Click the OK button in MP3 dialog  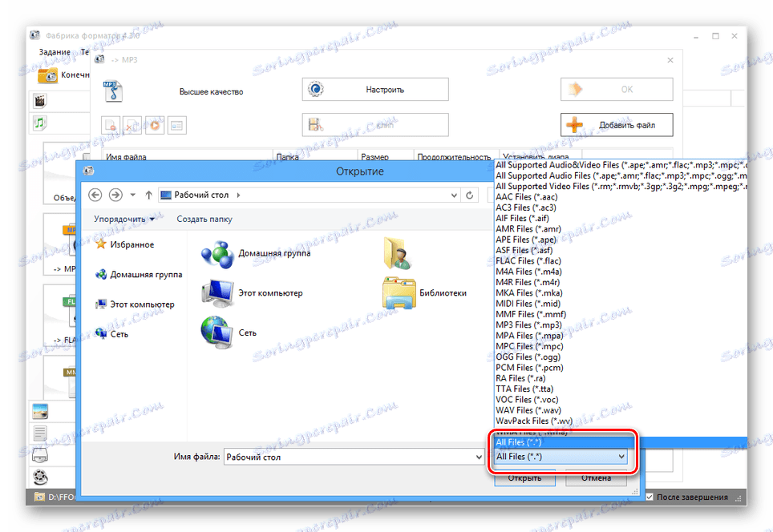(617, 89)
